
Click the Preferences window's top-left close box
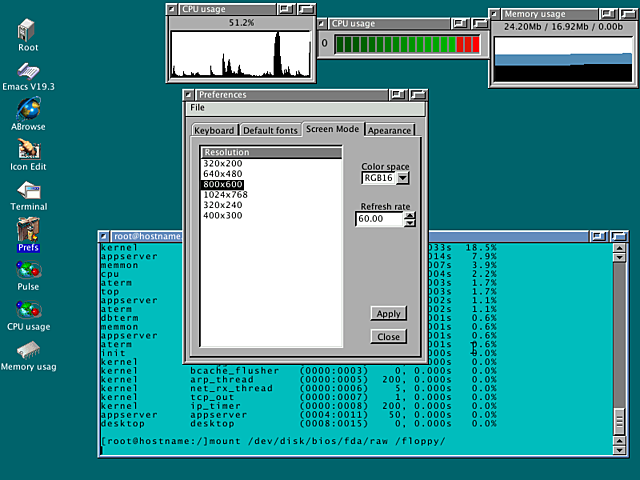click(x=188, y=95)
